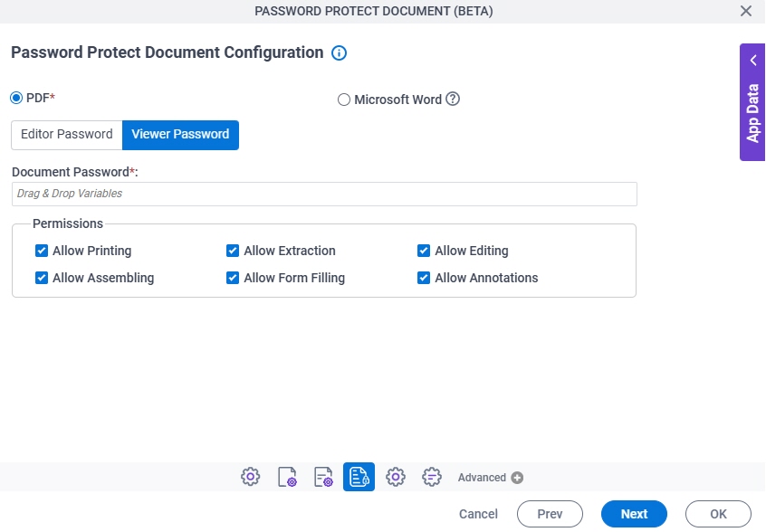
Task: Switch to Viewer Password tab
Action: pyautogui.click(x=180, y=135)
